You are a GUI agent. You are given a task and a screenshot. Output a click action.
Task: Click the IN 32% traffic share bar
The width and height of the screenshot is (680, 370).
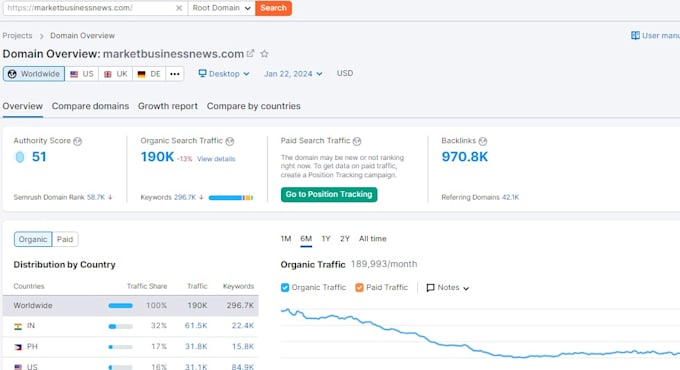[121, 326]
